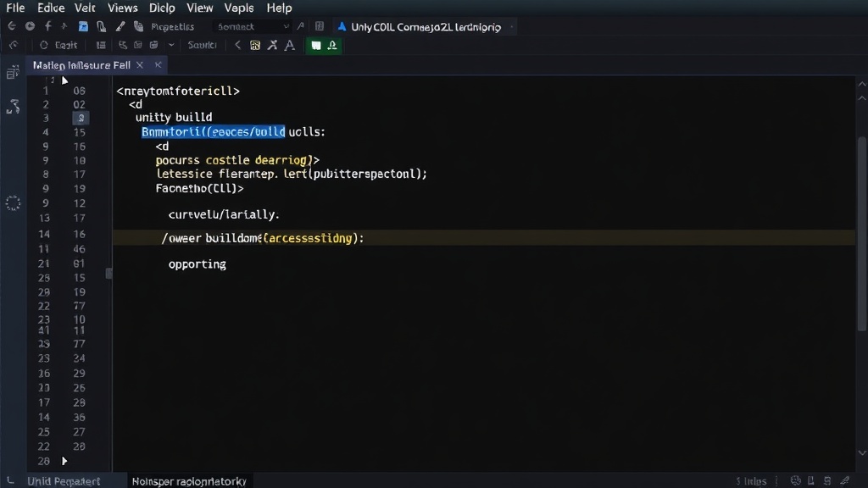Click the paste/clipboard icon before 'Rcpectles'
The image size is (868, 488).
click(x=138, y=26)
